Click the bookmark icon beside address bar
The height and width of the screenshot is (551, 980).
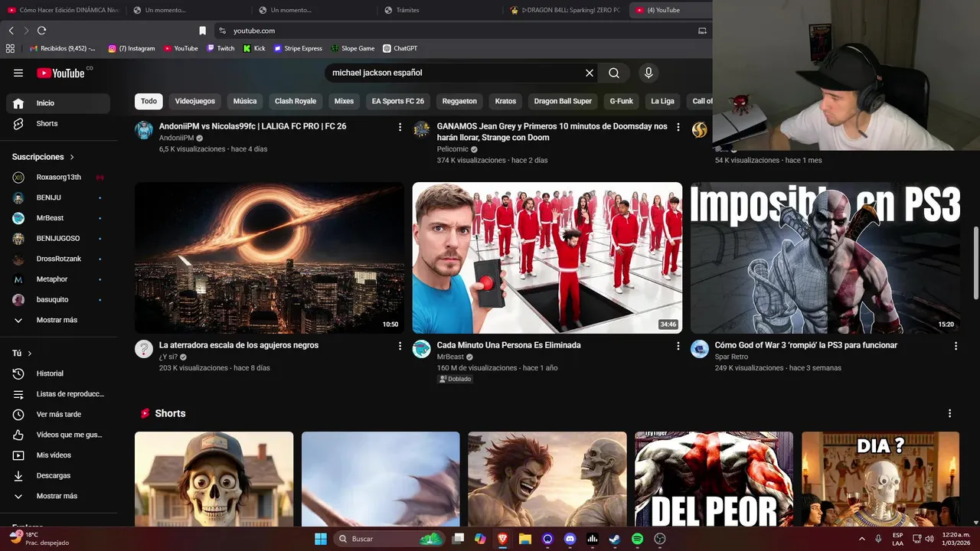tap(202, 31)
